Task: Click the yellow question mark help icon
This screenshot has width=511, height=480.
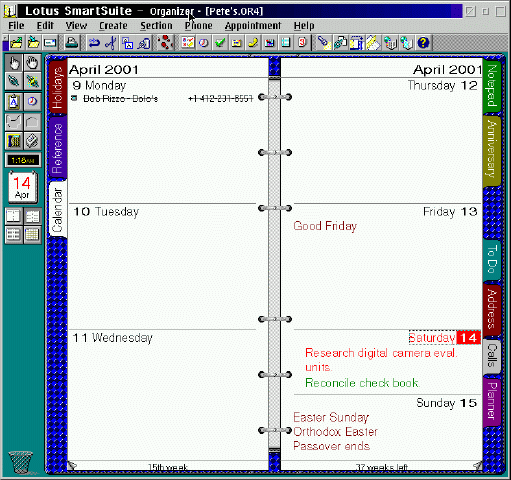Action: coord(423,43)
